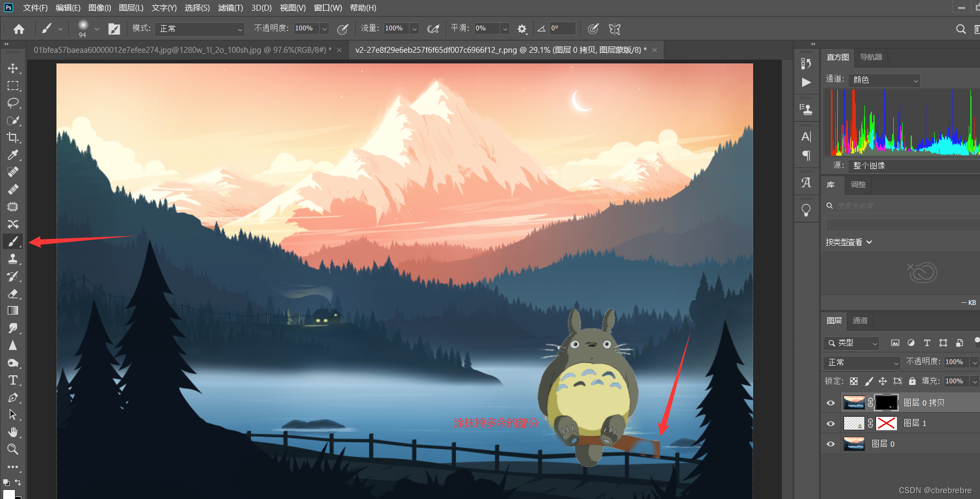The height and width of the screenshot is (499, 980).
Task: Enable airbrush-style build-up
Action: 433,29
